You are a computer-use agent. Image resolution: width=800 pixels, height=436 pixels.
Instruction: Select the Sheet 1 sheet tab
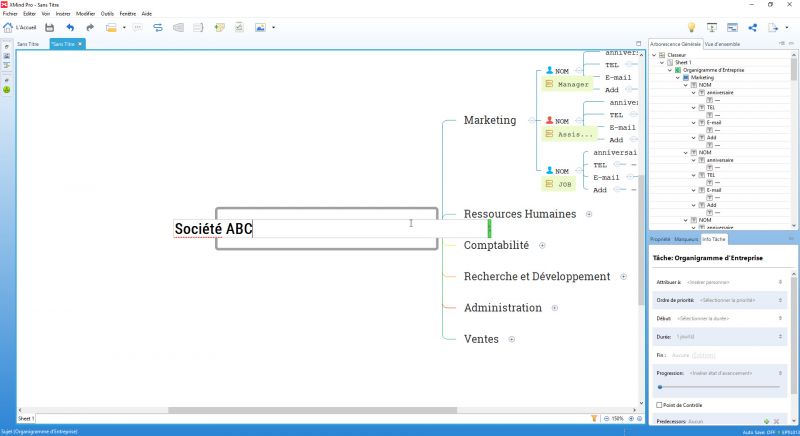(26, 418)
